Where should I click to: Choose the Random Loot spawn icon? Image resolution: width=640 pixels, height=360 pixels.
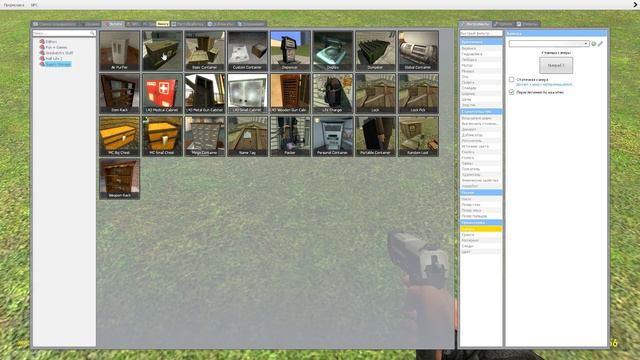[418, 136]
